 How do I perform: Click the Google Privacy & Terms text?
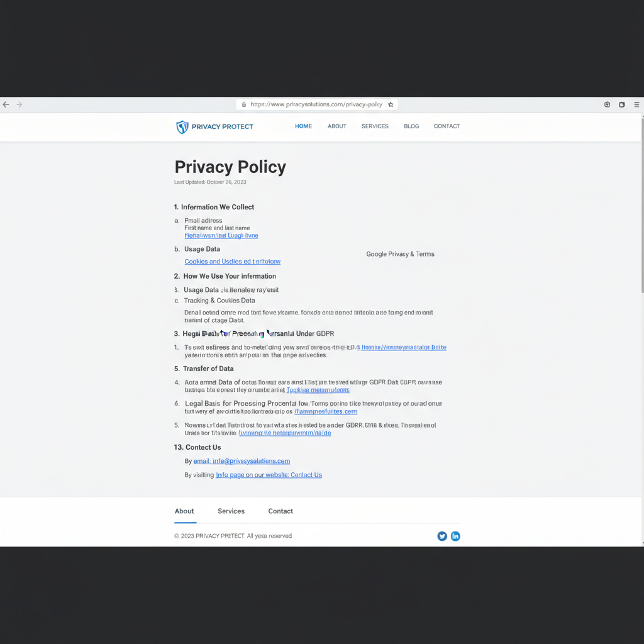coord(400,254)
